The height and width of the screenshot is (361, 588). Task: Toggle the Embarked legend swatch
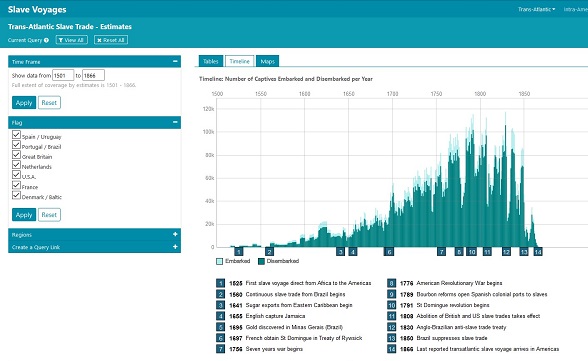pos(220,261)
